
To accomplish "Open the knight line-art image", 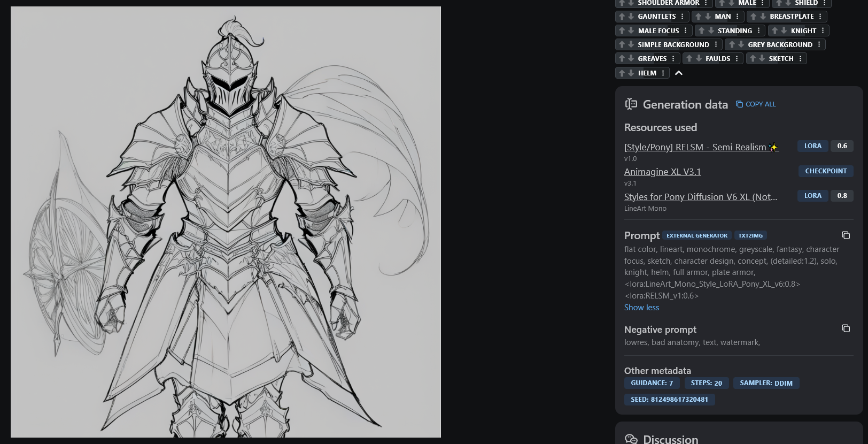I will pyautogui.click(x=226, y=222).
